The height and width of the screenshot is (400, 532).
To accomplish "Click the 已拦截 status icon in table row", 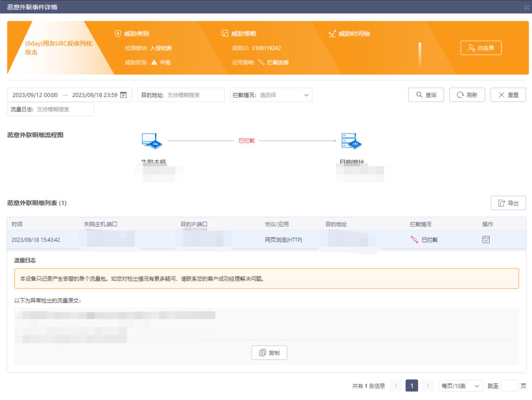I will click(x=414, y=239).
